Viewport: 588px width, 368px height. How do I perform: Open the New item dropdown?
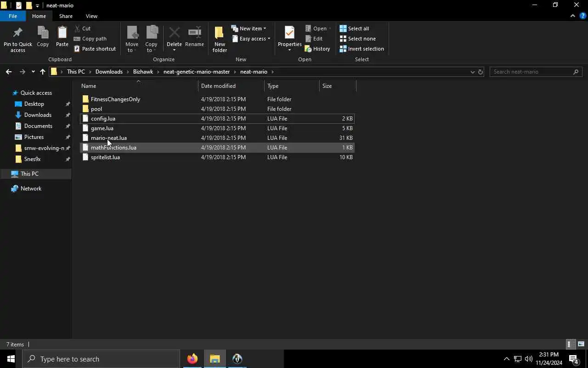[x=249, y=29]
